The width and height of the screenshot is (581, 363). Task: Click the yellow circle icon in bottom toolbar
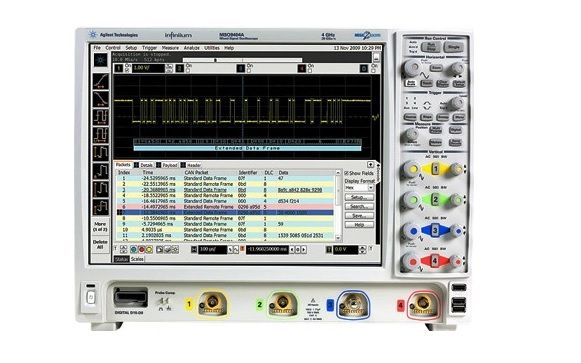pos(149,250)
